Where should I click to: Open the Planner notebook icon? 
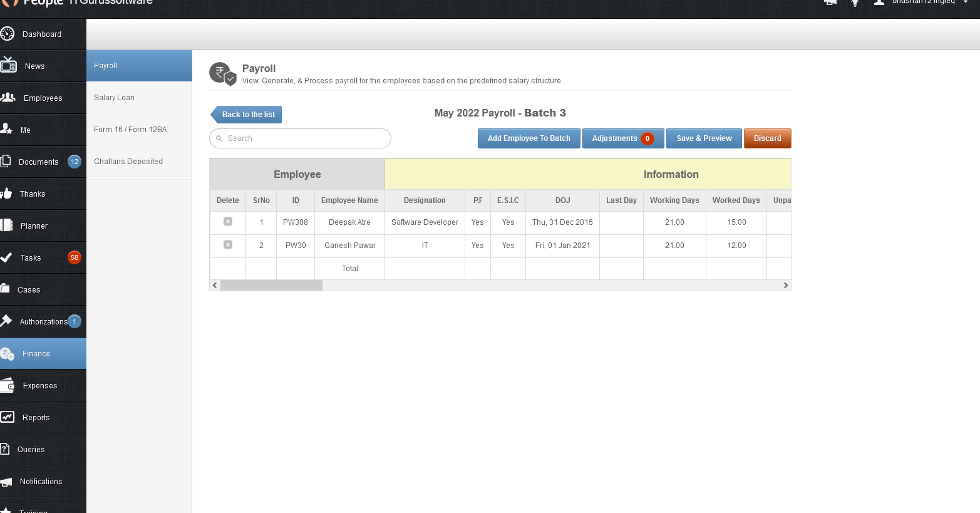(x=7, y=225)
